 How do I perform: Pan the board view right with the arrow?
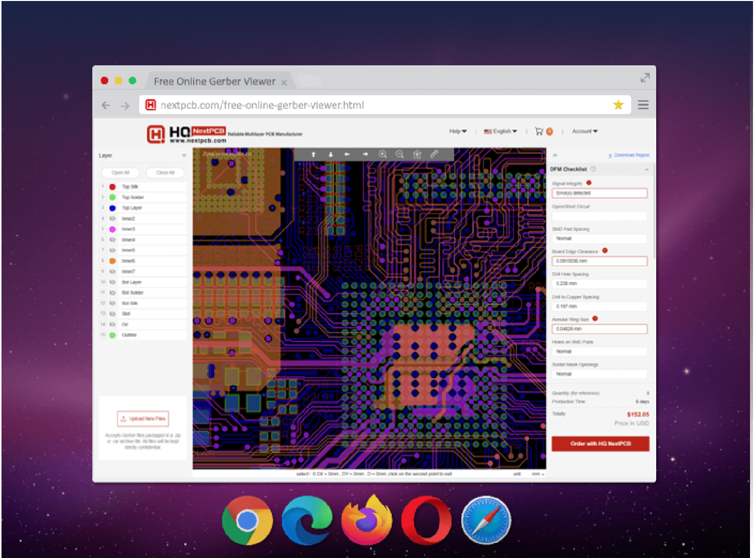(365, 155)
